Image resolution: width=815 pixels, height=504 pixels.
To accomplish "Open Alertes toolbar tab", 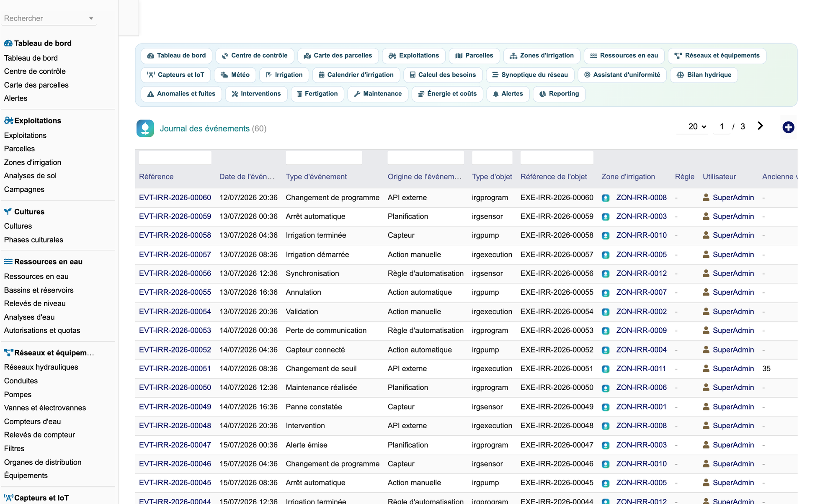I will coord(508,94).
